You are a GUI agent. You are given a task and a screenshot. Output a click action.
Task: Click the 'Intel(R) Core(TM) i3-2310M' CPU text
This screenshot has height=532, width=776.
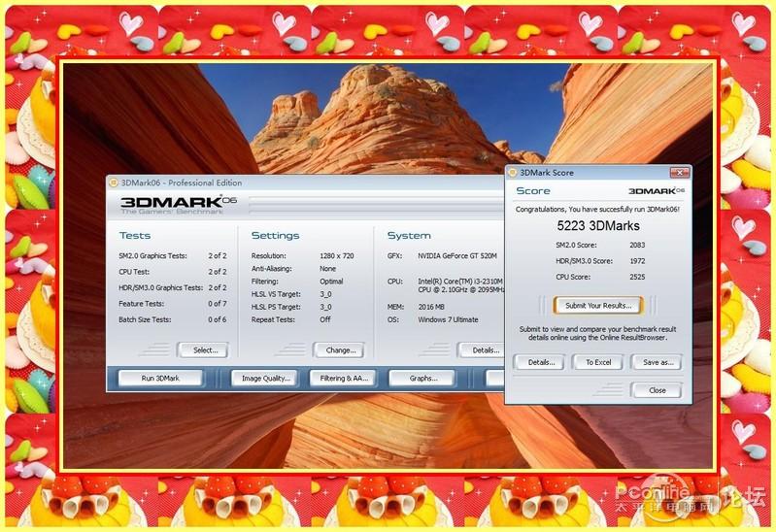(460, 282)
